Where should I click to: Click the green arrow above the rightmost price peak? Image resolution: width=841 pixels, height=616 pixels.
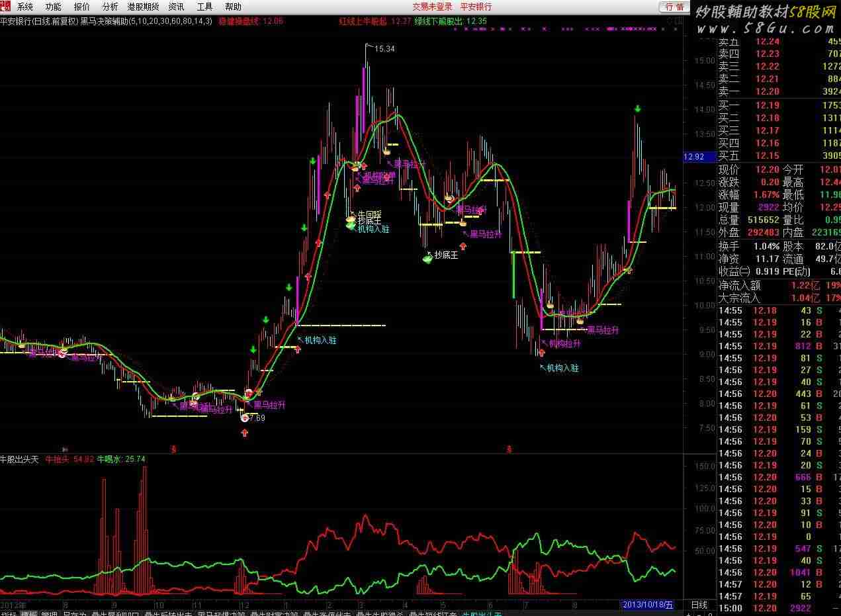coord(637,109)
